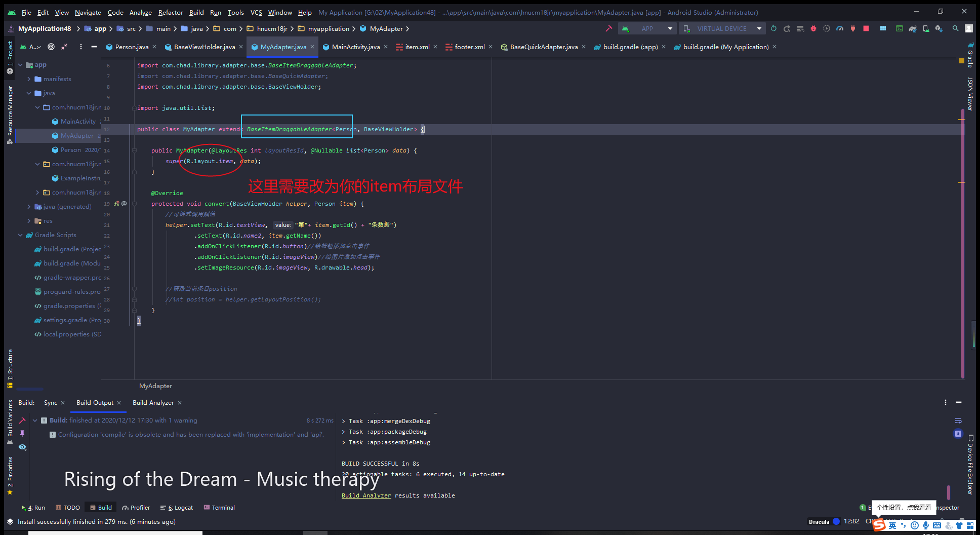980x535 pixels.
Task: Click the editor vertical scrollbar
Action: pyautogui.click(x=962, y=243)
